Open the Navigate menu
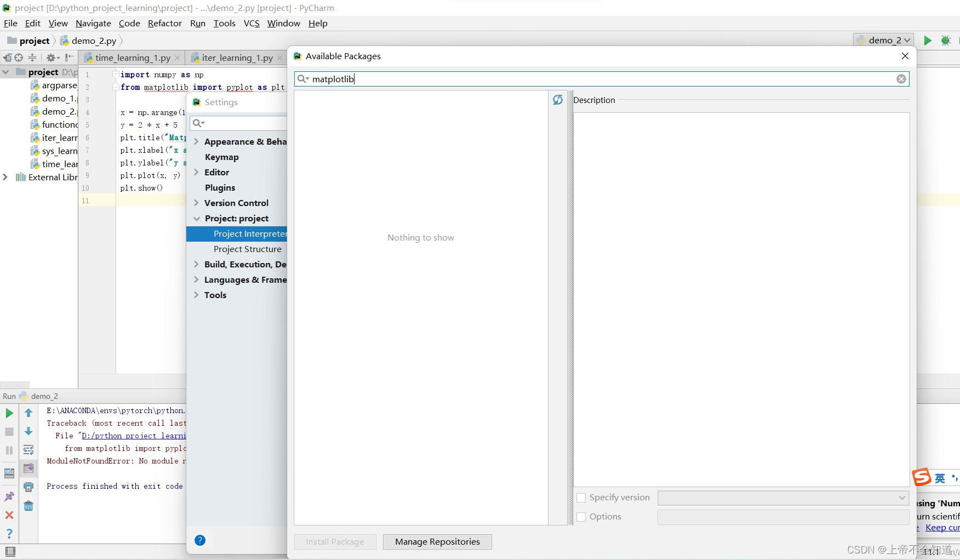 tap(93, 23)
